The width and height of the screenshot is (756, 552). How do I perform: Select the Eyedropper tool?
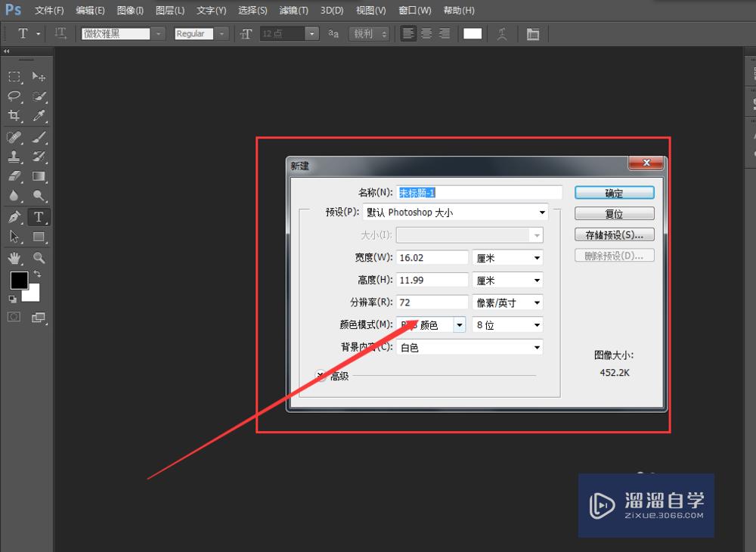point(39,116)
